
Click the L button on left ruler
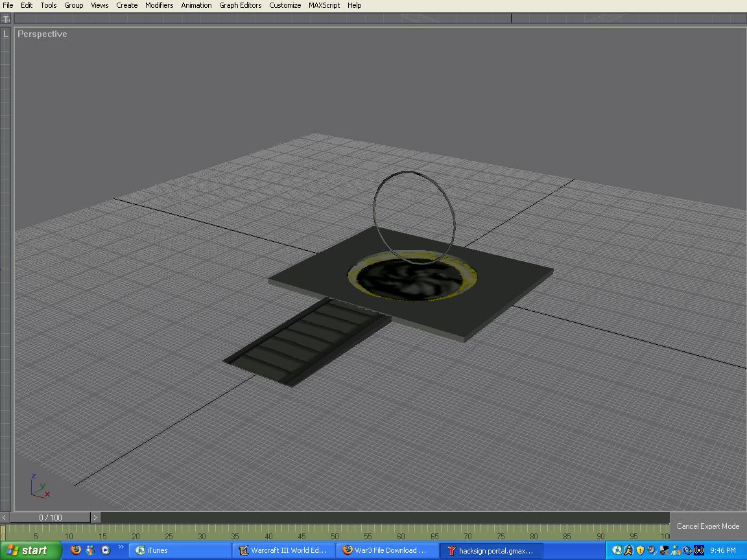[6, 34]
